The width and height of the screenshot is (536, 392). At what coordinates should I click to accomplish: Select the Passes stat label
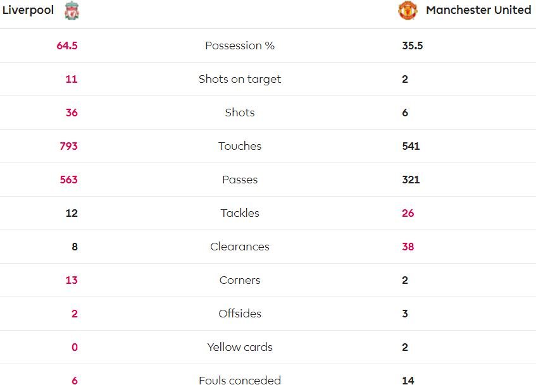(240, 180)
